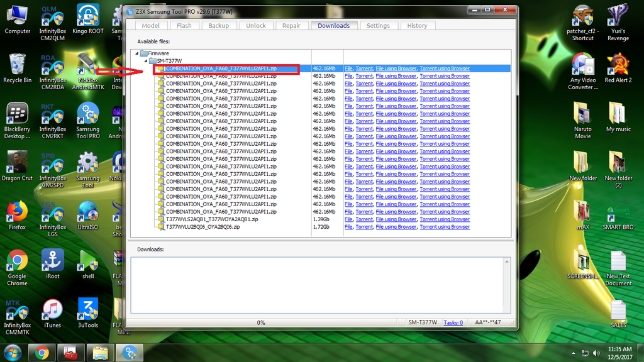Open the Recycle Bin

point(18,69)
